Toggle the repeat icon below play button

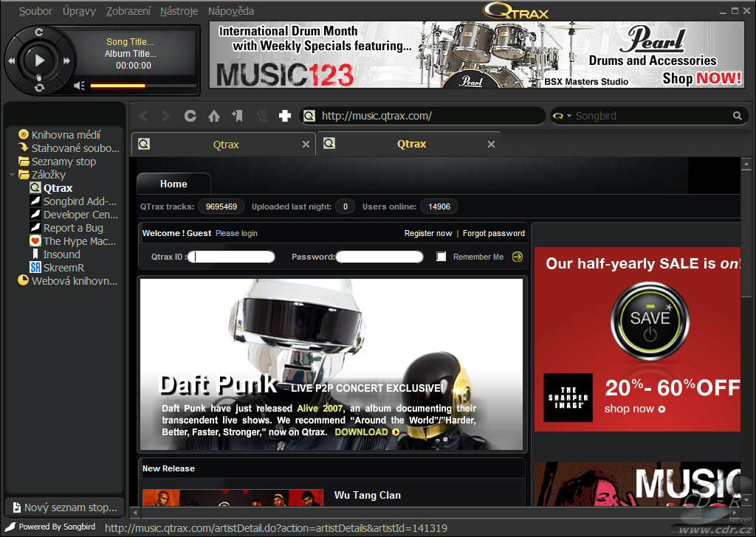[39, 88]
